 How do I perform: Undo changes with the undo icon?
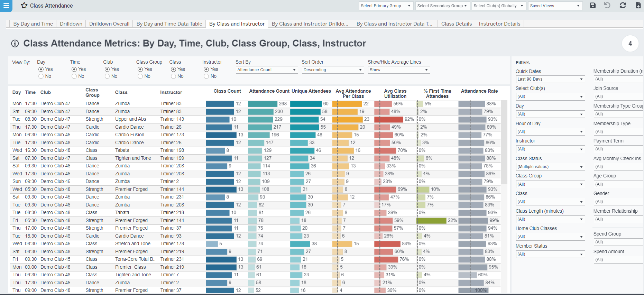[607, 6]
